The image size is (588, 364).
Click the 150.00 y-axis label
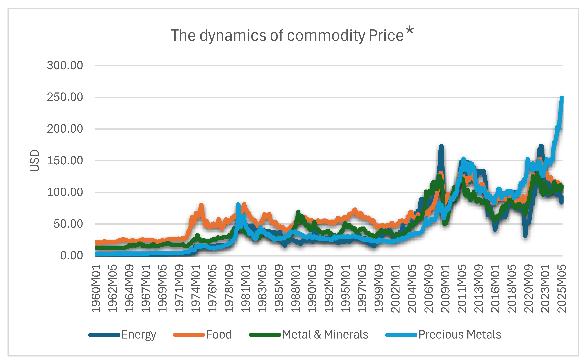(65, 161)
